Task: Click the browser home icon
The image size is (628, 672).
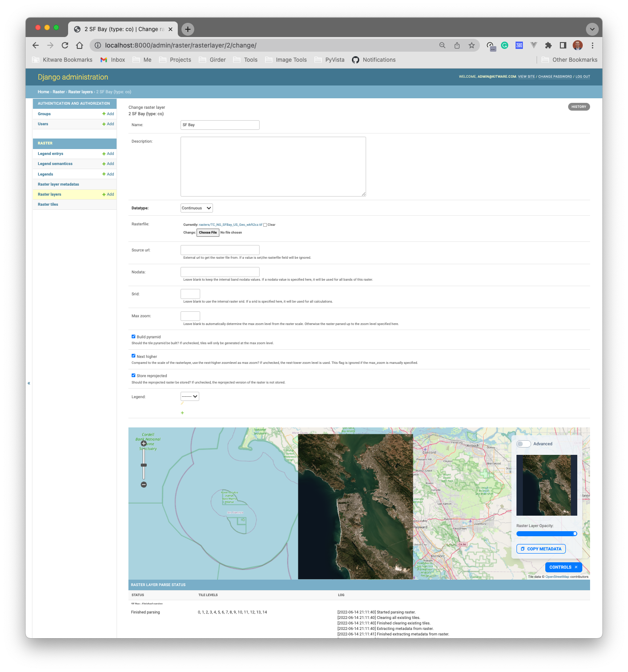Action: pyautogui.click(x=80, y=45)
